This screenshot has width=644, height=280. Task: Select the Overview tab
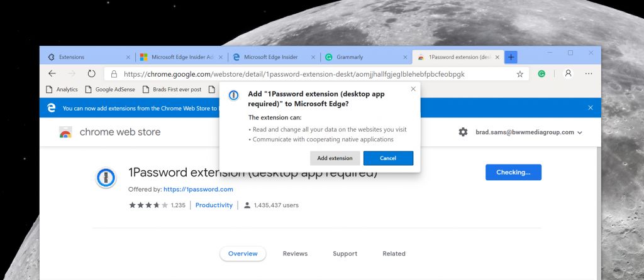[x=243, y=254]
